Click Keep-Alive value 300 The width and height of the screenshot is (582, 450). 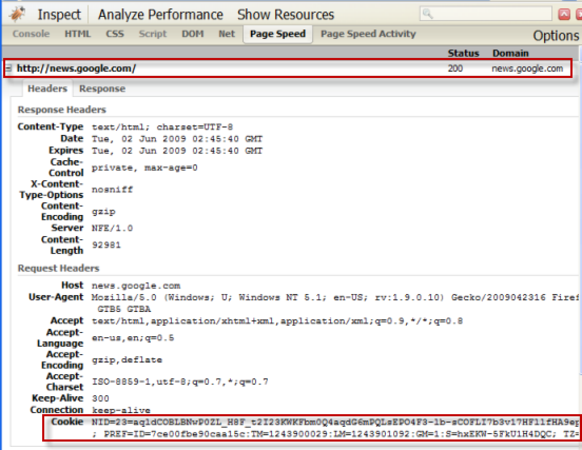[101, 398]
